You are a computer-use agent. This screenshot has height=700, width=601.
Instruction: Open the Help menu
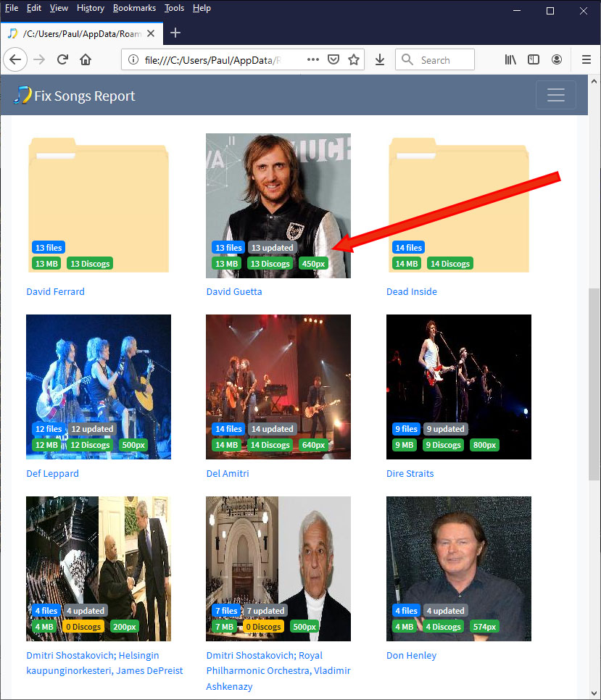[x=202, y=8]
